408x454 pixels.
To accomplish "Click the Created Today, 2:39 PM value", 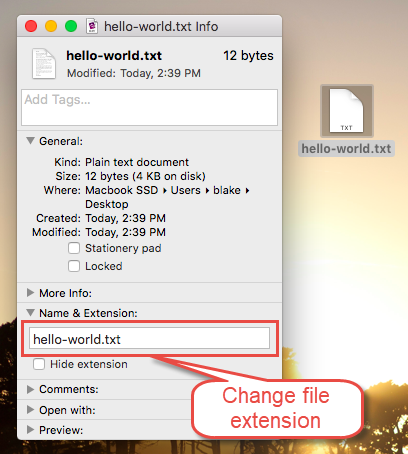I will [125, 218].
